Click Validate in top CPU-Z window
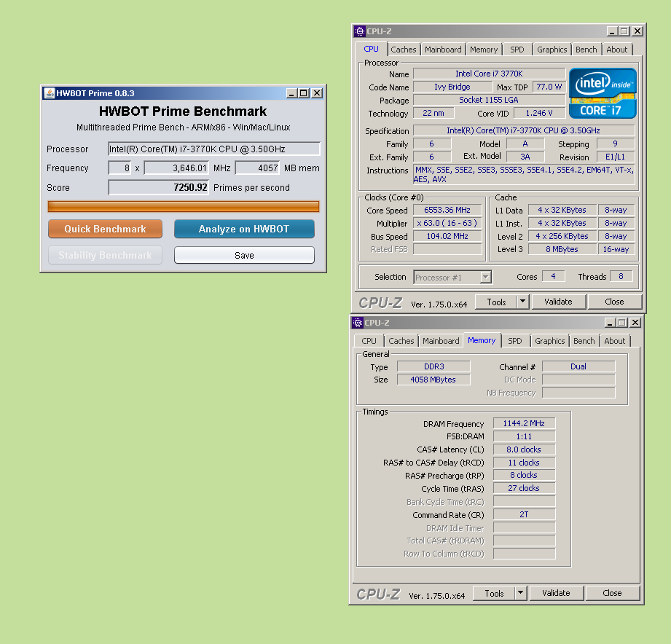Viewport: 671px width, 644px height. point(558,302)
